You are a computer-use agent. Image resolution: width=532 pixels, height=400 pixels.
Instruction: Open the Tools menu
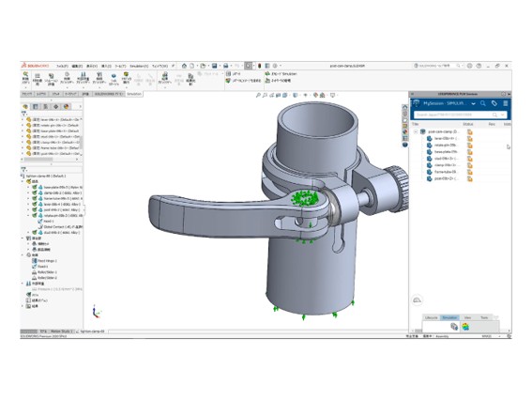point(120,66)
